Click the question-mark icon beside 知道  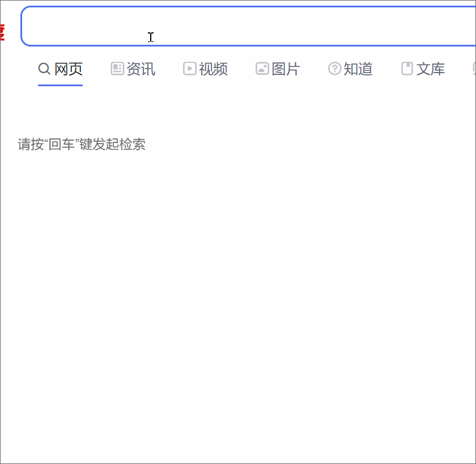coord(334,68)
